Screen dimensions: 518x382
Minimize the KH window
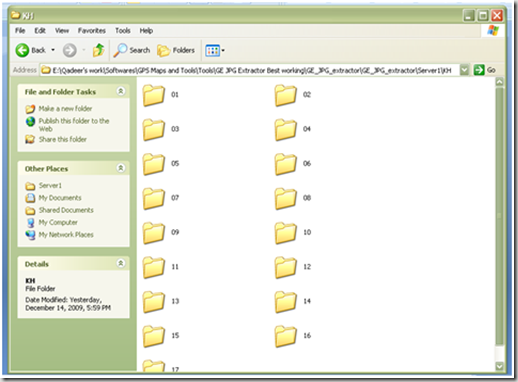[x=469, y=16]
